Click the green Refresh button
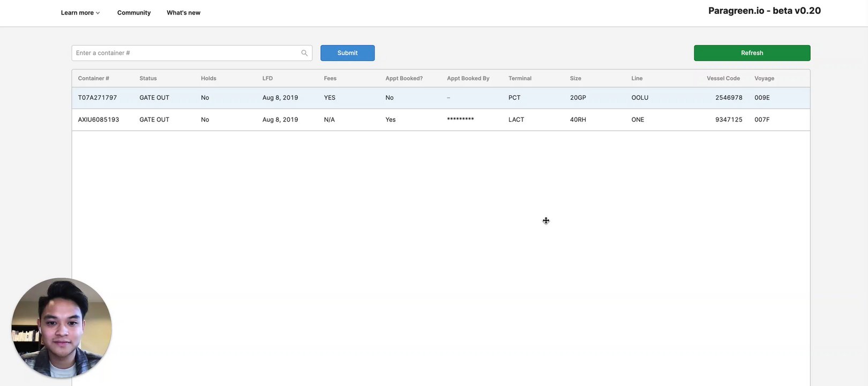 click(752, 53)
